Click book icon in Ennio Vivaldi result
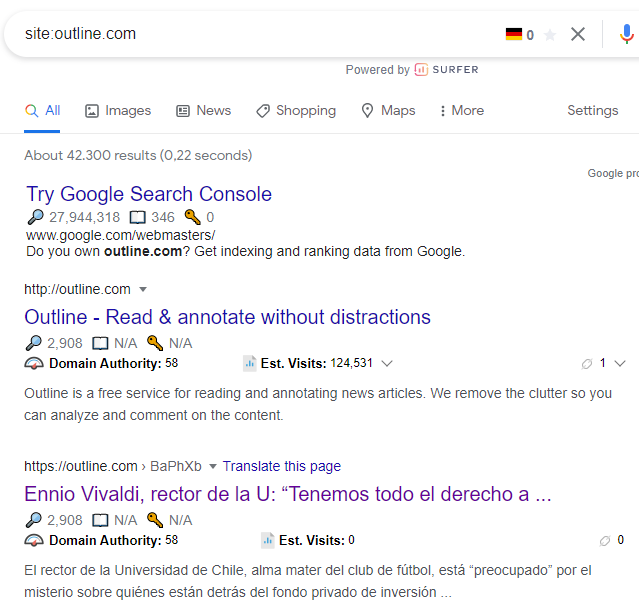 coord(100,520)
